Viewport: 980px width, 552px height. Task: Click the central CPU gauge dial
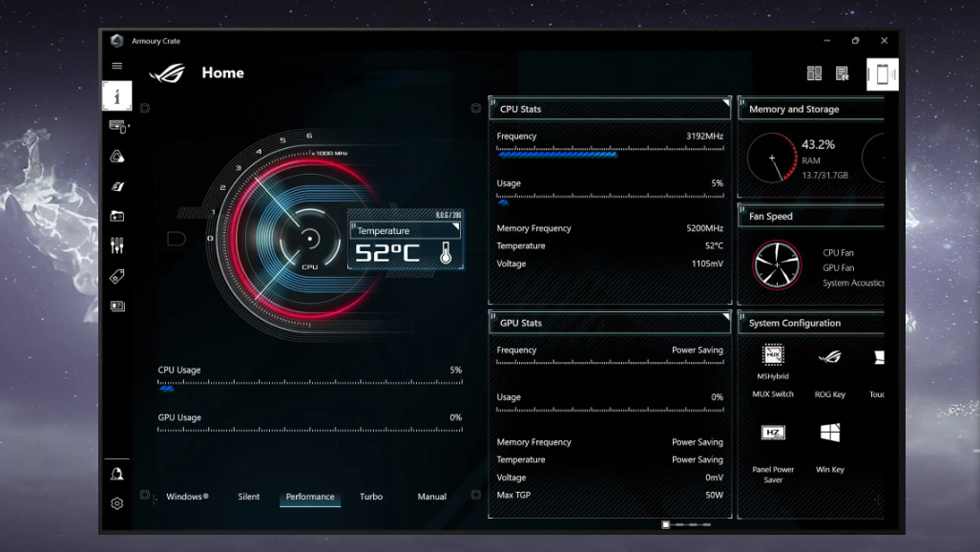pos(309,239)
